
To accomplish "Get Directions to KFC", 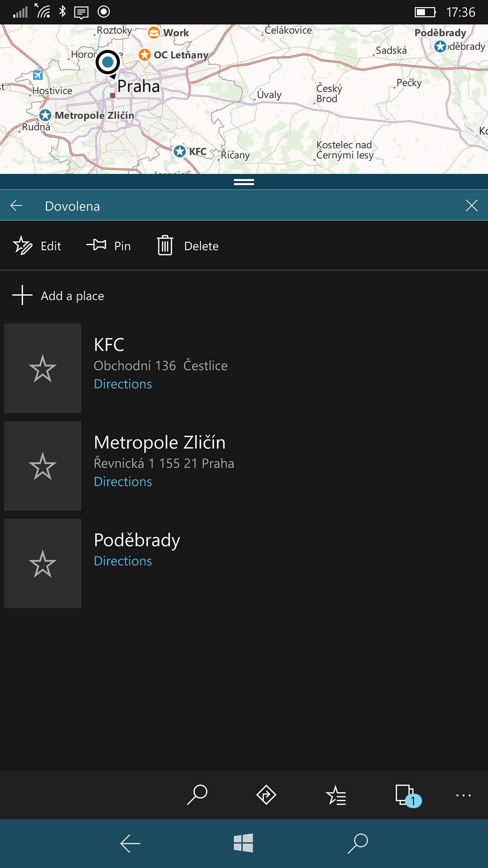I will (x=123, y=384).
